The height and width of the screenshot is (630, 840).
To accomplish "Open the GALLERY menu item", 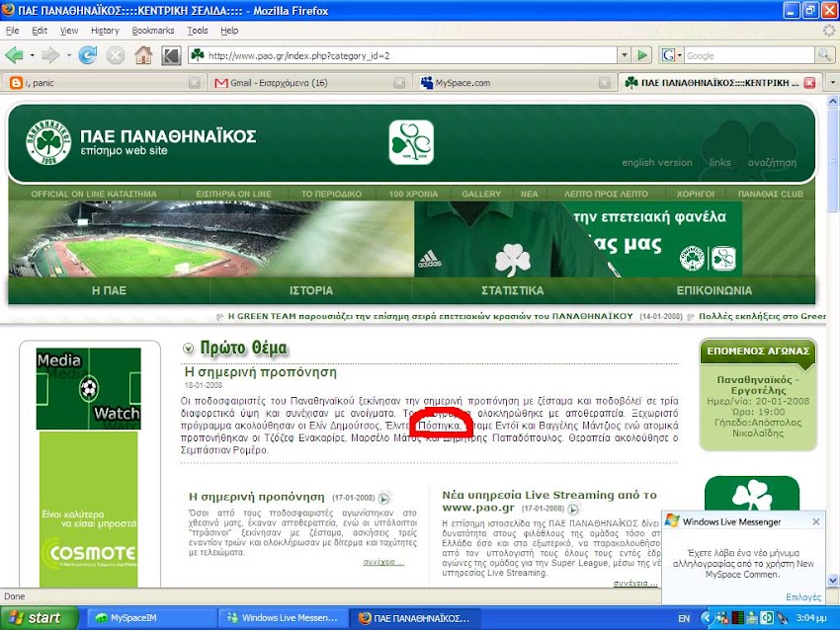I will (x=481, y=194).
